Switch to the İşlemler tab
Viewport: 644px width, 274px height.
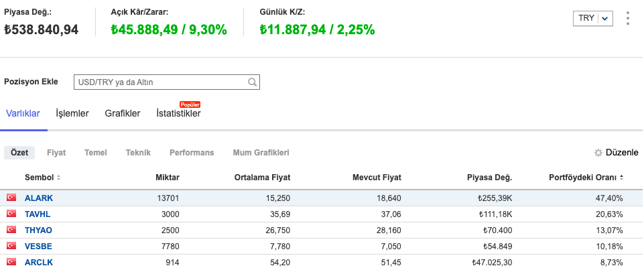pos(72,114)
